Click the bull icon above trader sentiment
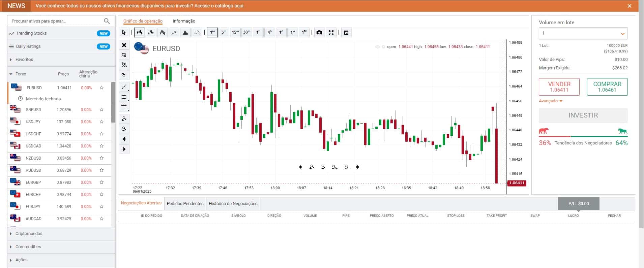Viewport: 644px width, 268px height. click(622, 131)
